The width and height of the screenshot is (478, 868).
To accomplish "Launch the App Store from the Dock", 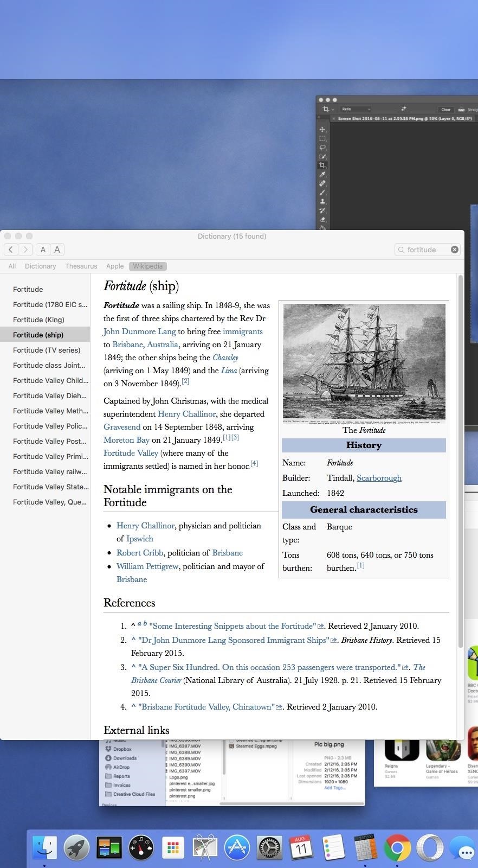I will [237, 847].
